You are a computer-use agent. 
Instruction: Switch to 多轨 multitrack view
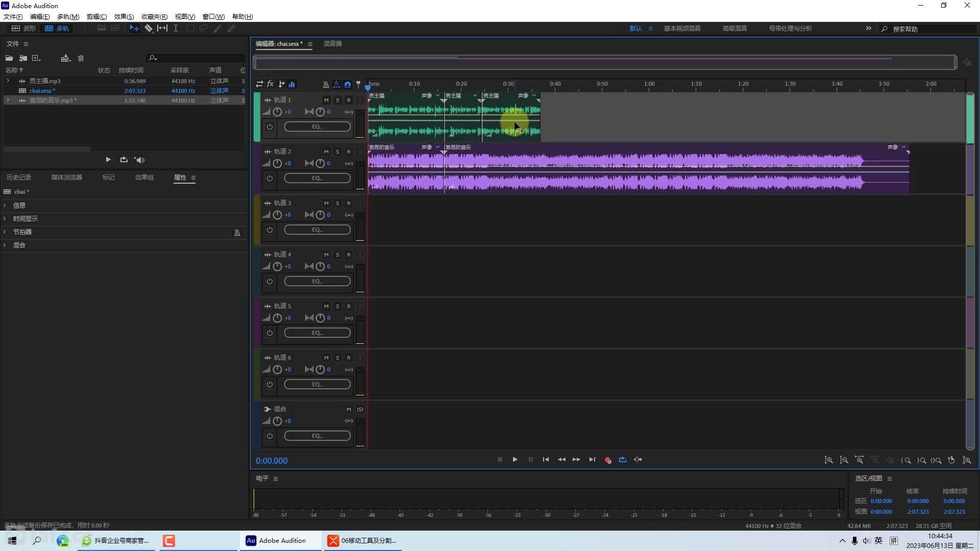point(57,29)
